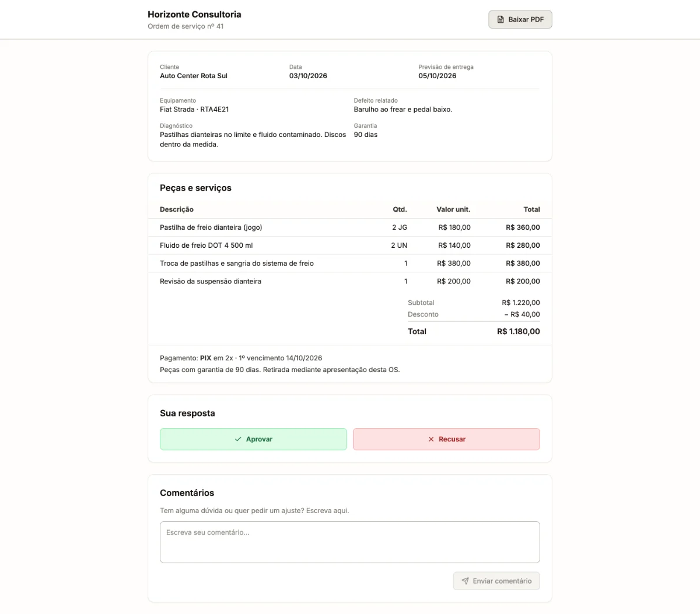The width and height of the screenshot is (700, 614).
Task: Click the Desconto label
Action: click(423, 314)
